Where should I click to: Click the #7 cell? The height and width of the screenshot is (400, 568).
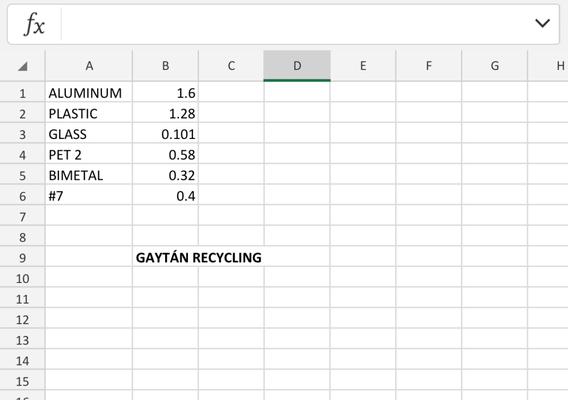click(89, 196)
